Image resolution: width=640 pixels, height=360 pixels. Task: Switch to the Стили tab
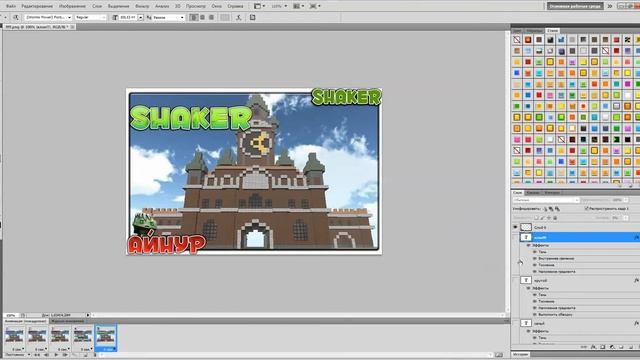tap(552, 31)
